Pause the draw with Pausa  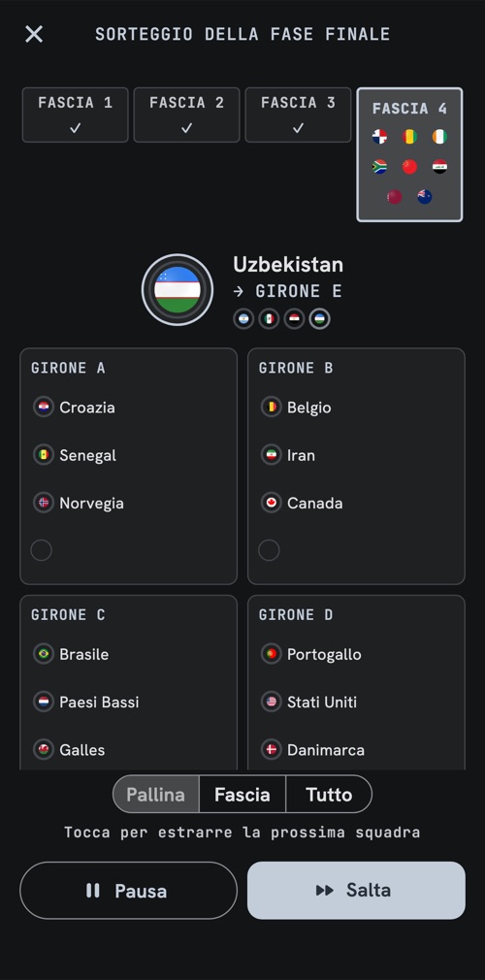tap(129, 891)
